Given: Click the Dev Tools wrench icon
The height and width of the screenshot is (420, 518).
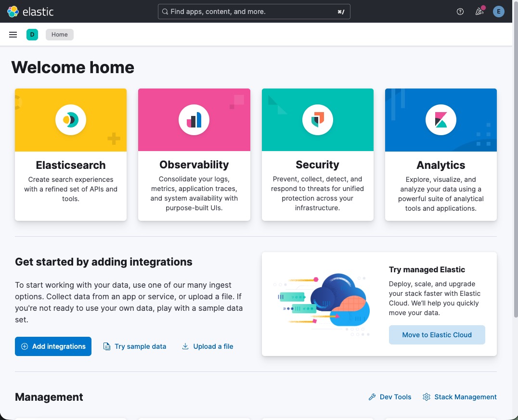Looking at the screenshot, I should click(x=372, y=397).
